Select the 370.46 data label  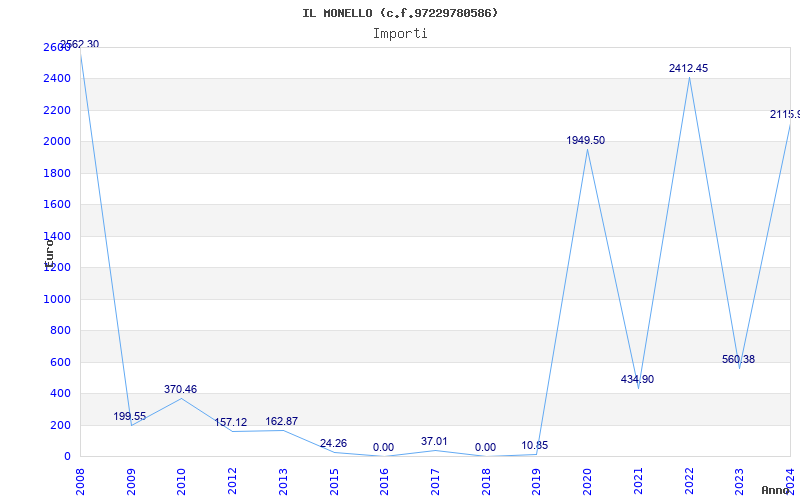coord(180,389)
